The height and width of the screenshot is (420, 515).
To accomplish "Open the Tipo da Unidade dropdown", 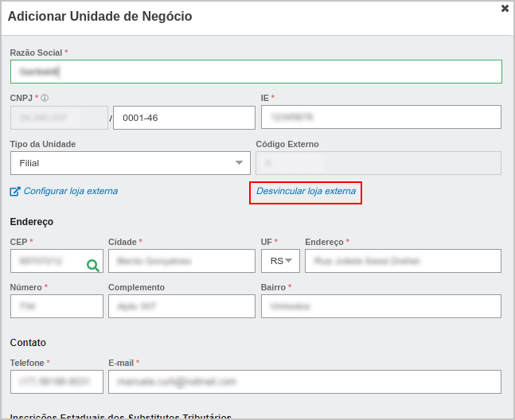I will coord(131,163).
